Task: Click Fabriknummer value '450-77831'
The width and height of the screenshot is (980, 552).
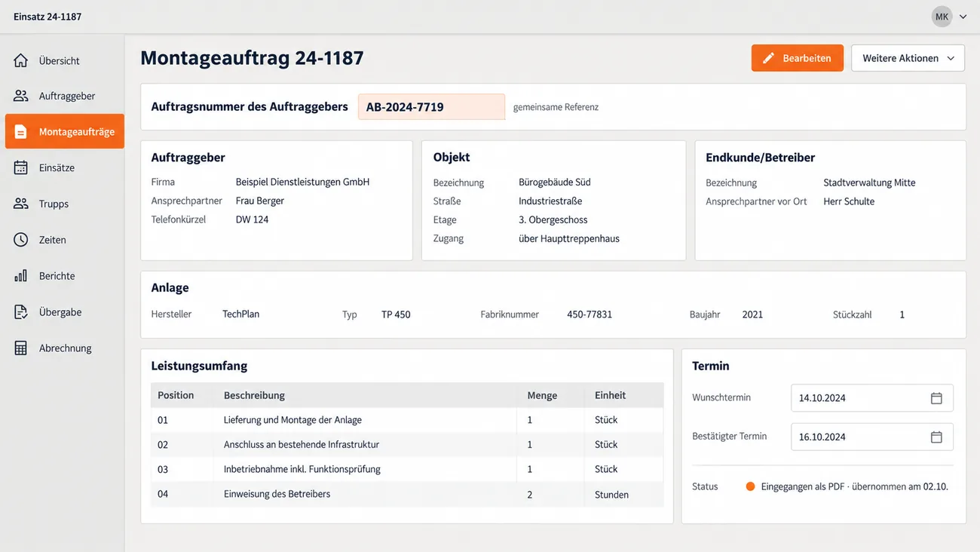Action: (590, 314)
